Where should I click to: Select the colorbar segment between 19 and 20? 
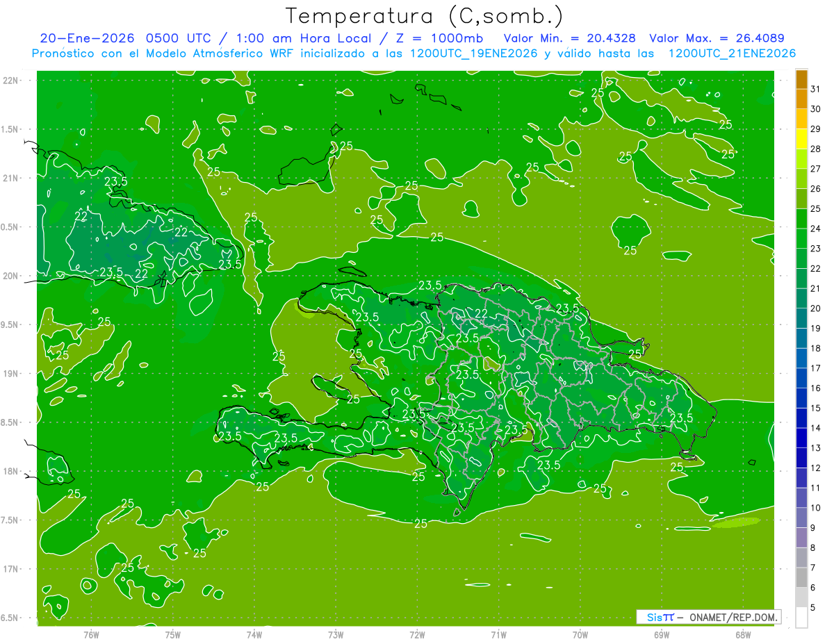point(801,318)
